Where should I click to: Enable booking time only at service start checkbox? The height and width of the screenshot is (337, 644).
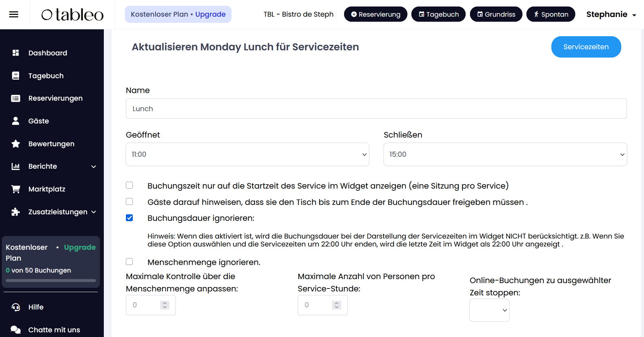click(130, 185)
